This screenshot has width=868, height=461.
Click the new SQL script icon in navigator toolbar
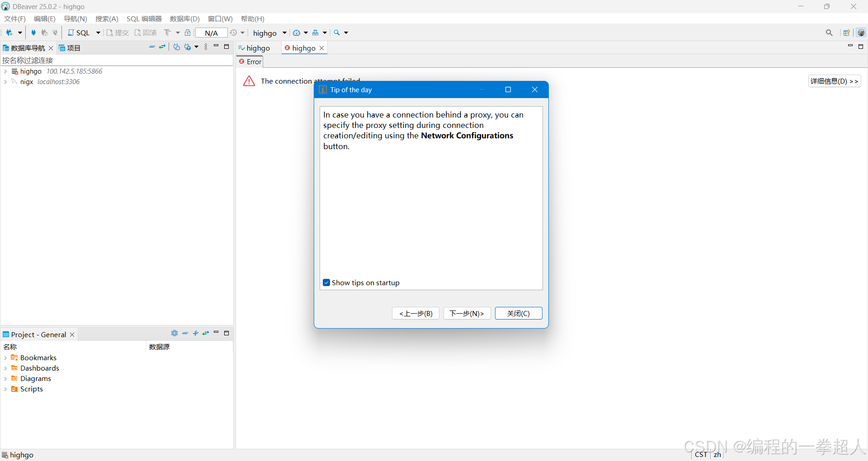177,47
